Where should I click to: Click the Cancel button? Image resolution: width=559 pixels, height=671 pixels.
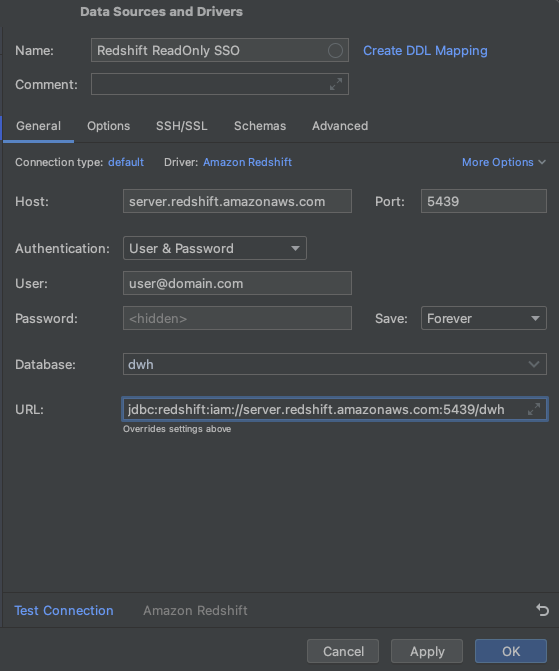click(x=343, y=651)
